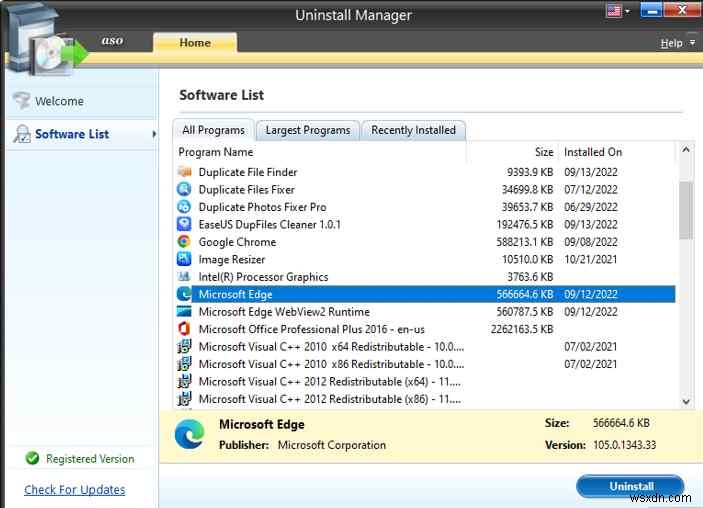
Task: Sort list by Size column header
Action: (544, 152)
